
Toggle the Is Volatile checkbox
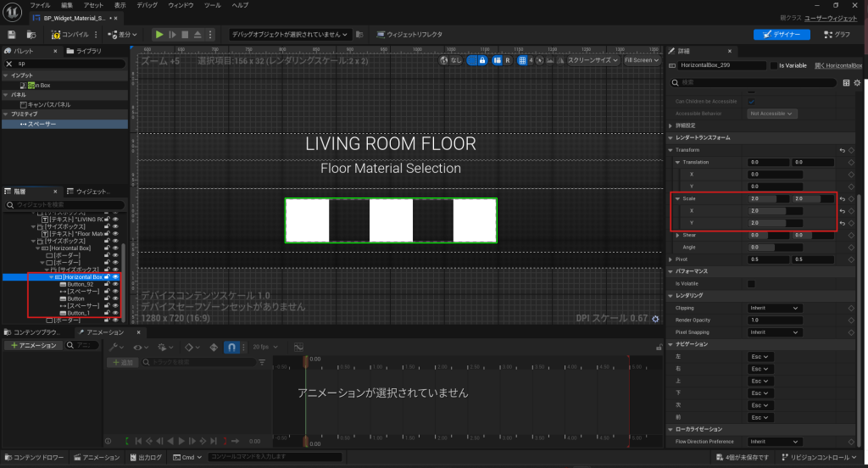(x=751, y=283)
